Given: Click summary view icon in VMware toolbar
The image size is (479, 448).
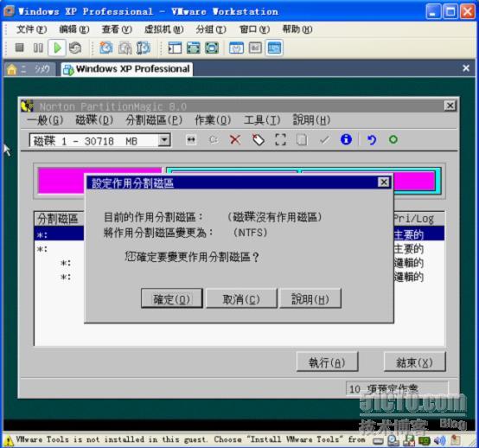Looking at the screenshot, I should (x=236, y=48).
